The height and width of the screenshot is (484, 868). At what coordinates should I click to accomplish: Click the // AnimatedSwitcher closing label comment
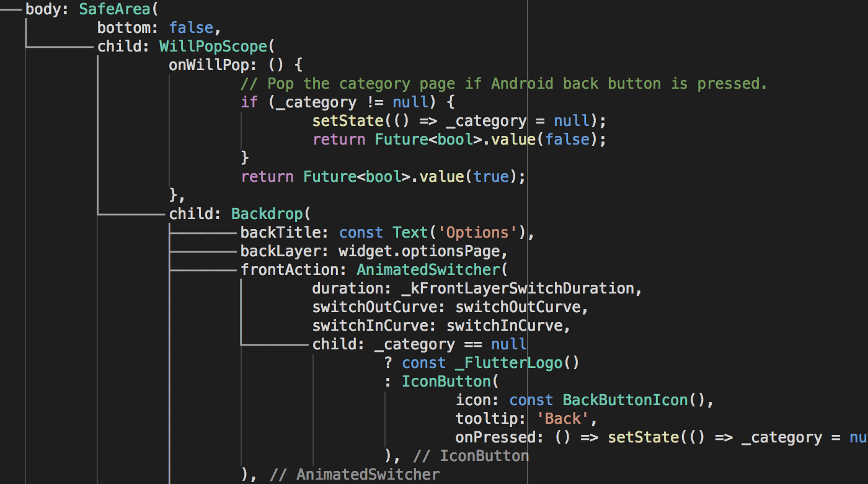click(355, 475)
